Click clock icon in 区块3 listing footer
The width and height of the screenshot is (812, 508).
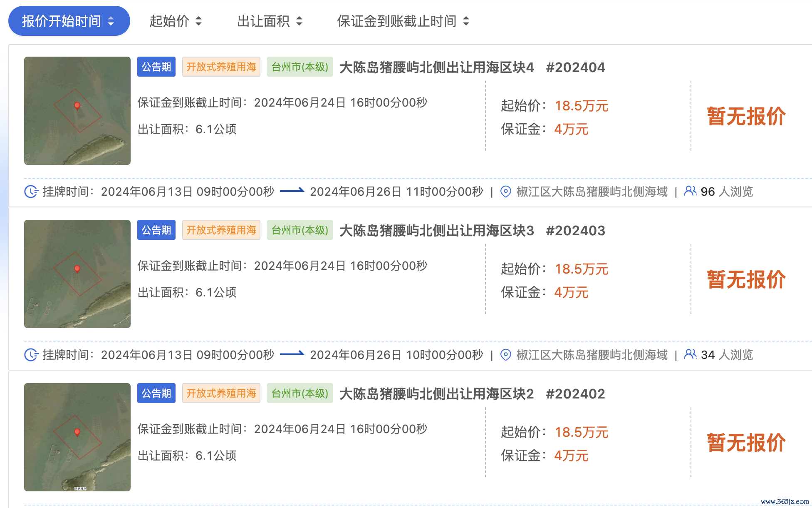31,355
